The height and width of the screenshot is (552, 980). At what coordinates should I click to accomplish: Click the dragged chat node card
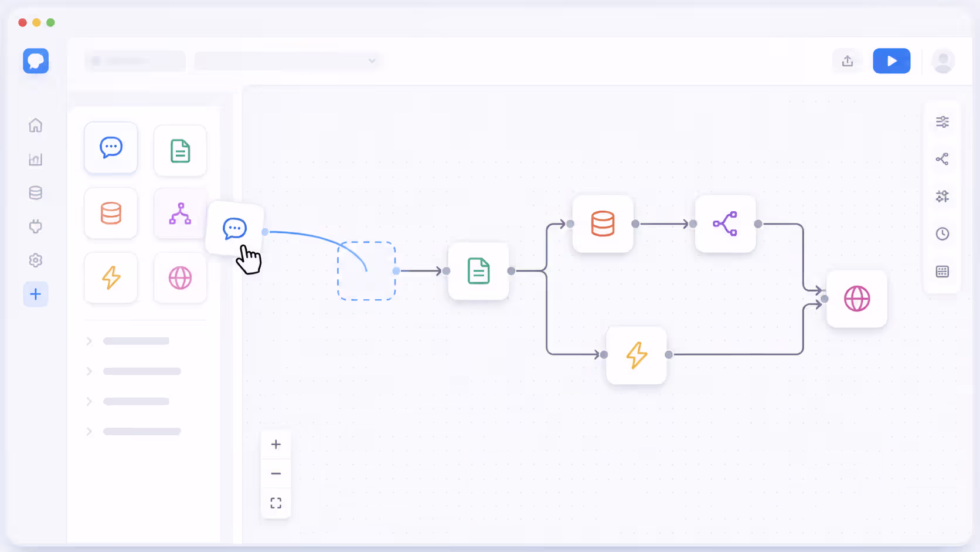[x=235, y=228]
